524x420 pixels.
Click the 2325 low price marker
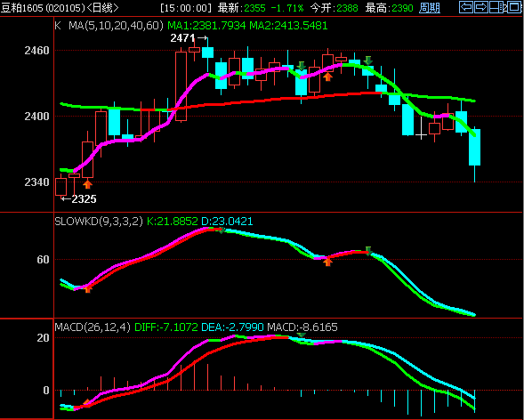pyautogui.click(x=79, y=199)
